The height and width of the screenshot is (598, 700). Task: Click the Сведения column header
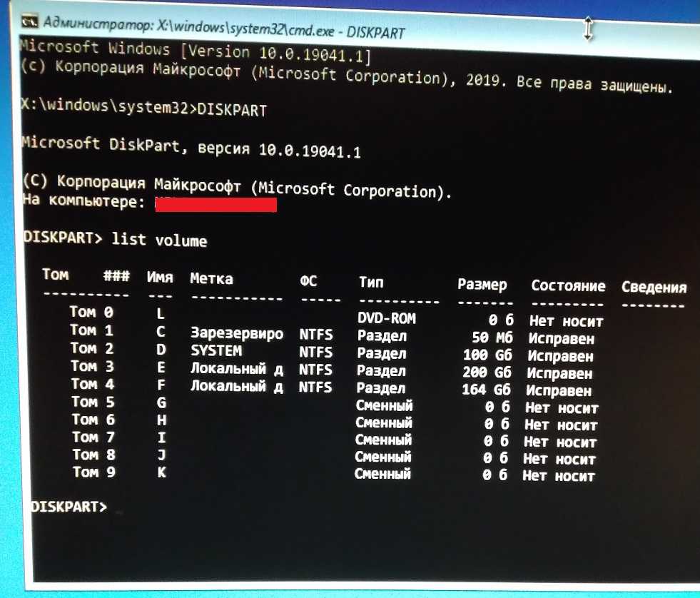point(654,288)
